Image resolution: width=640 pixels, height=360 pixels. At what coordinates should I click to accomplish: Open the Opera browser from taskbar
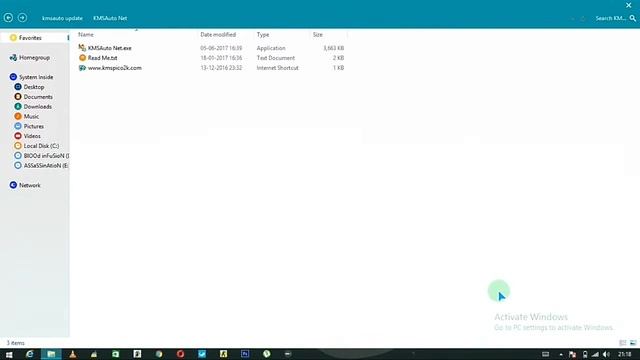point(180,354)
